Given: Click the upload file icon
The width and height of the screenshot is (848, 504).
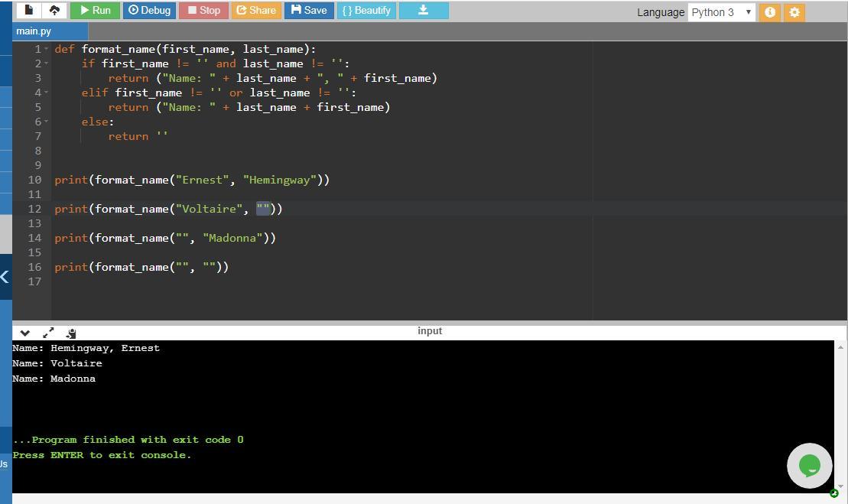Looking at the screenshot, I should (54, 10).
